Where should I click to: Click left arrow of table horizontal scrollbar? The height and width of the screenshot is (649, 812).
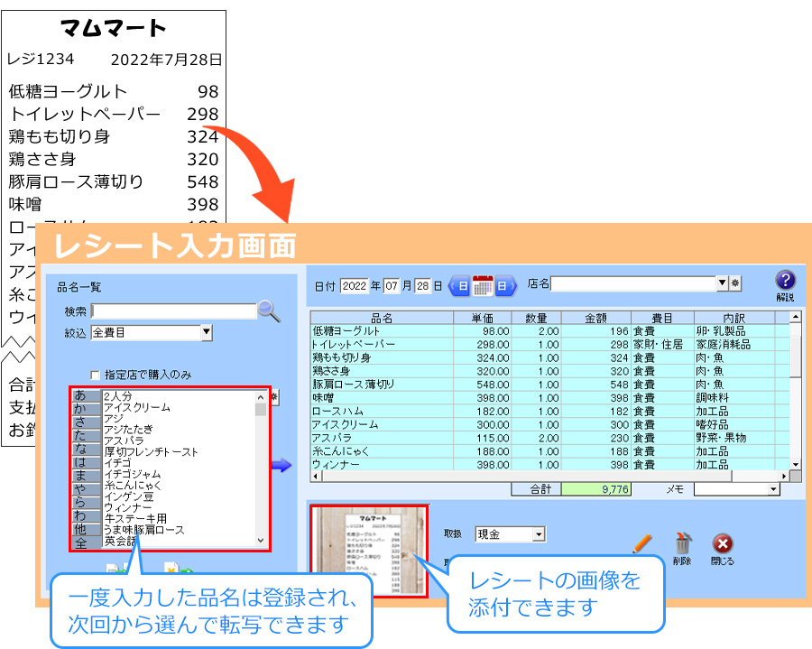316,476
